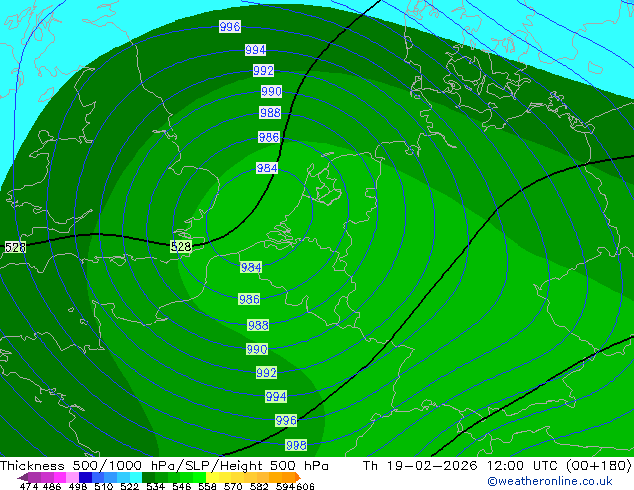The image size is (634, 490).
Task: Click the 528 label at the left map edge
Action: coord(15,247)
